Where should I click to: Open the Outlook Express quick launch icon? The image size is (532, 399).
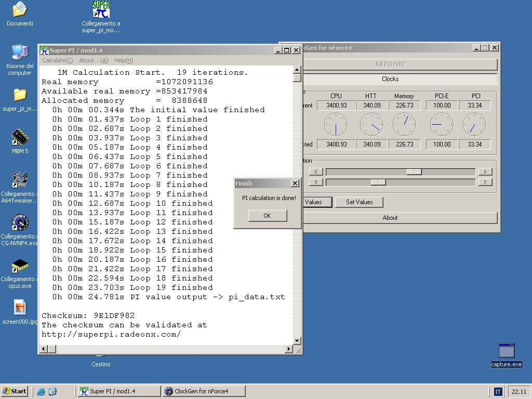click(x=52, y=391)
